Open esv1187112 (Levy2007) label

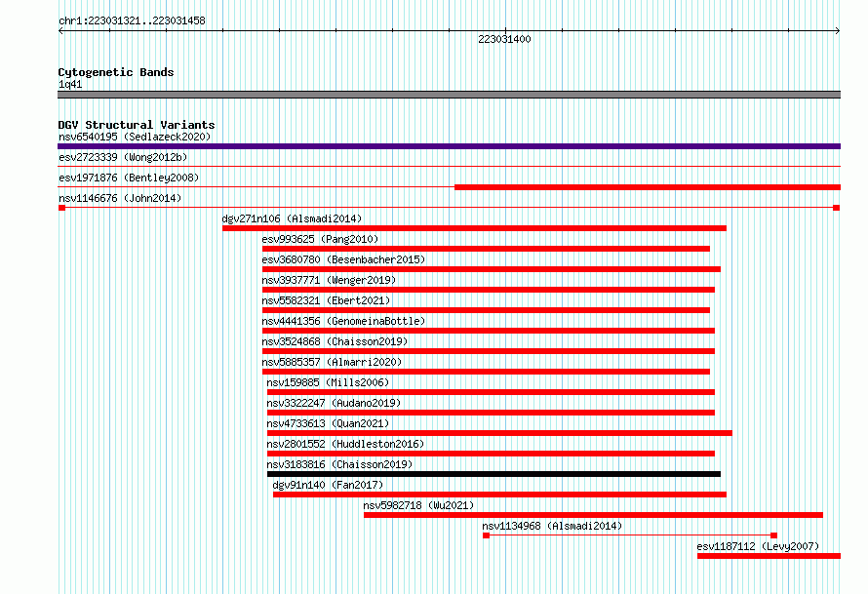click(x=758, y=546)
